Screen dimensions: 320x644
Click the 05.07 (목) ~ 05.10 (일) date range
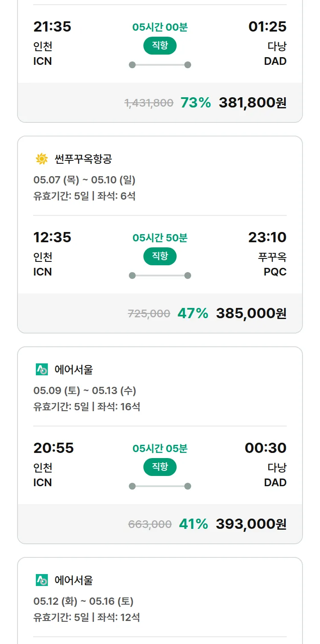click(x=84, y=180)
